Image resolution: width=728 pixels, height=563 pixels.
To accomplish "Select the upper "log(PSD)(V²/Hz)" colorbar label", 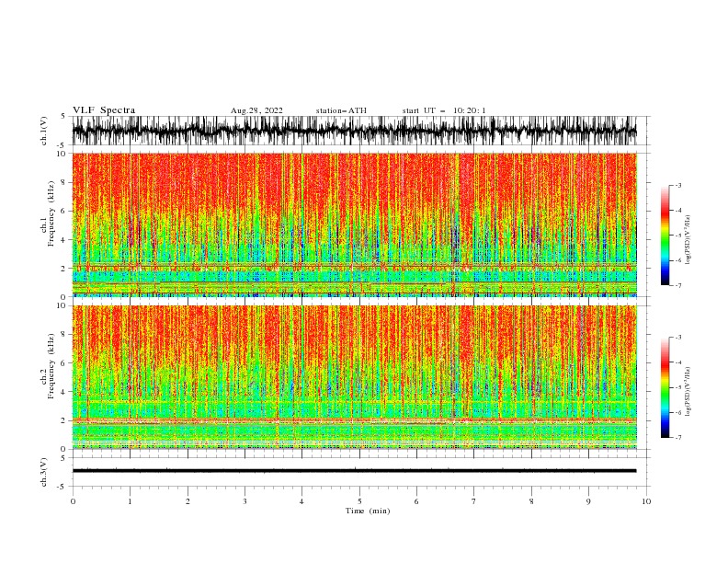I will click(x=688, y=240).
